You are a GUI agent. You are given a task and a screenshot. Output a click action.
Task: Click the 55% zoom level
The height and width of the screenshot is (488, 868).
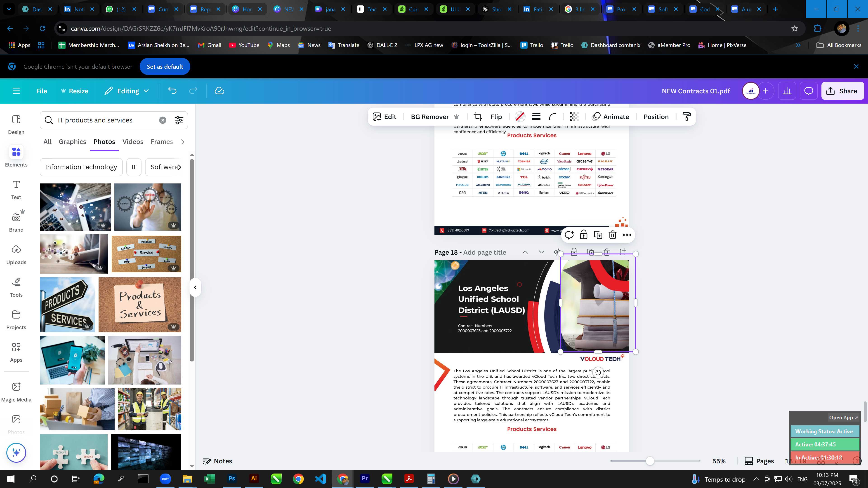719,461
